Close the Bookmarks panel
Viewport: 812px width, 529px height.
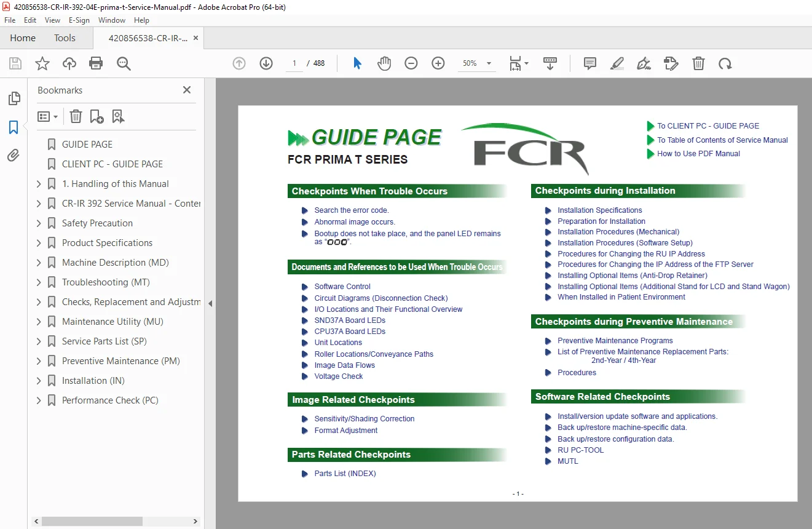[187, 90]
